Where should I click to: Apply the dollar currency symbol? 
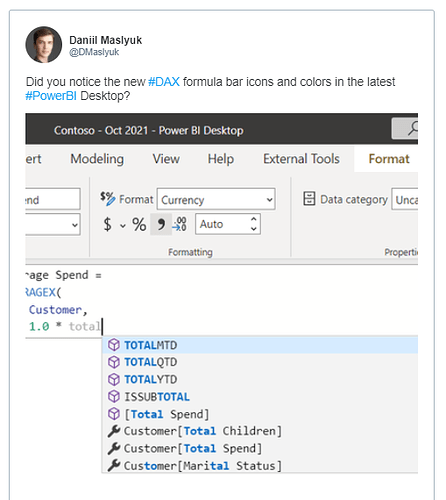pos(107,224)
